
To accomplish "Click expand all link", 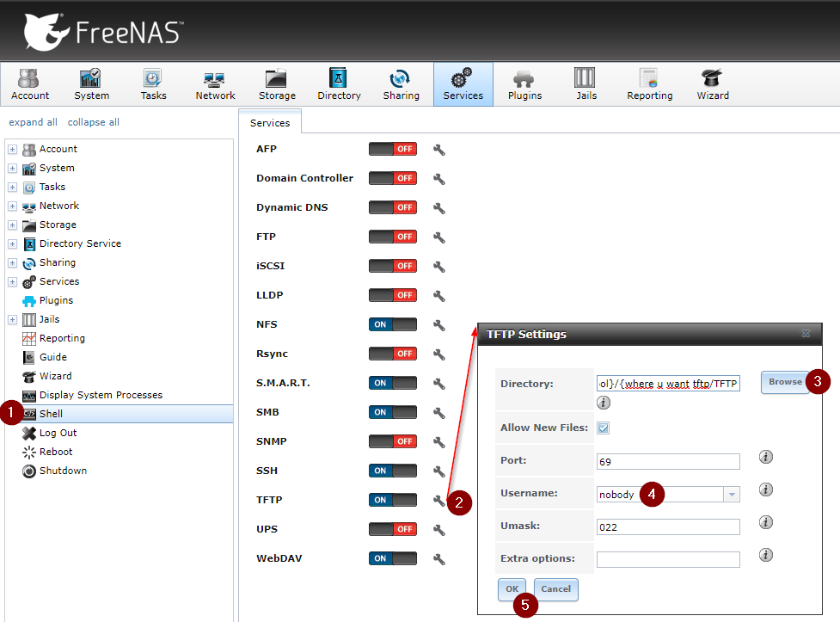I will (33, 122).
